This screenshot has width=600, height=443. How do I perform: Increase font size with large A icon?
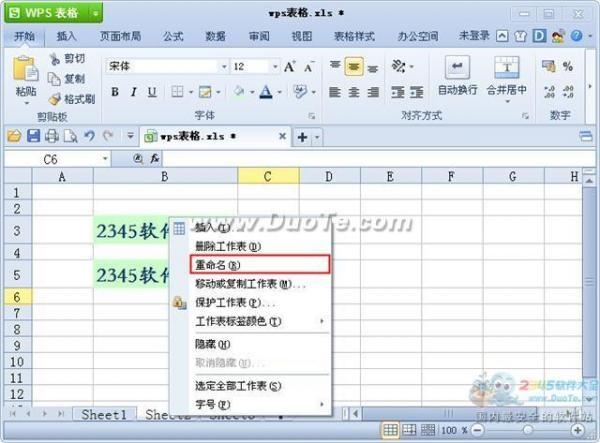pos(290,67)
